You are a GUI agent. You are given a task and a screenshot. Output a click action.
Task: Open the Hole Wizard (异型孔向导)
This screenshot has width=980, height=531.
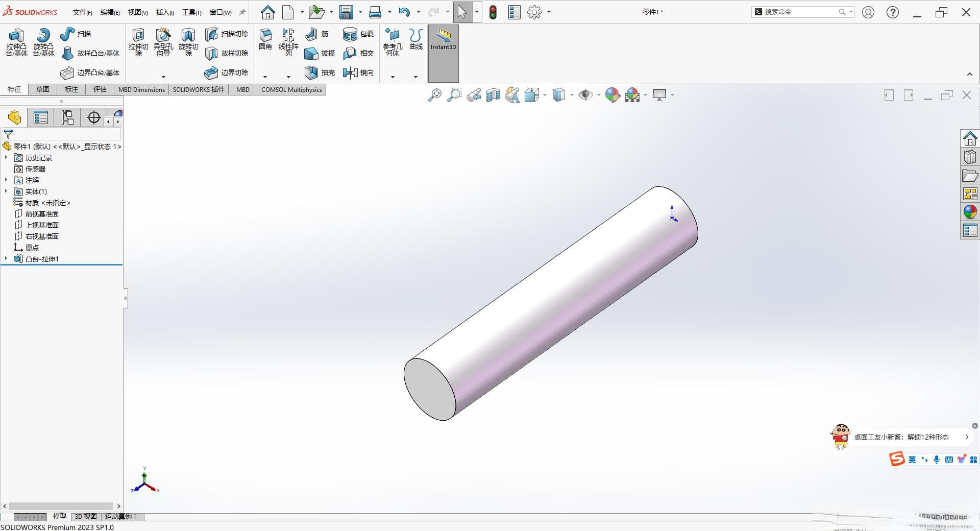coord(163,42)
